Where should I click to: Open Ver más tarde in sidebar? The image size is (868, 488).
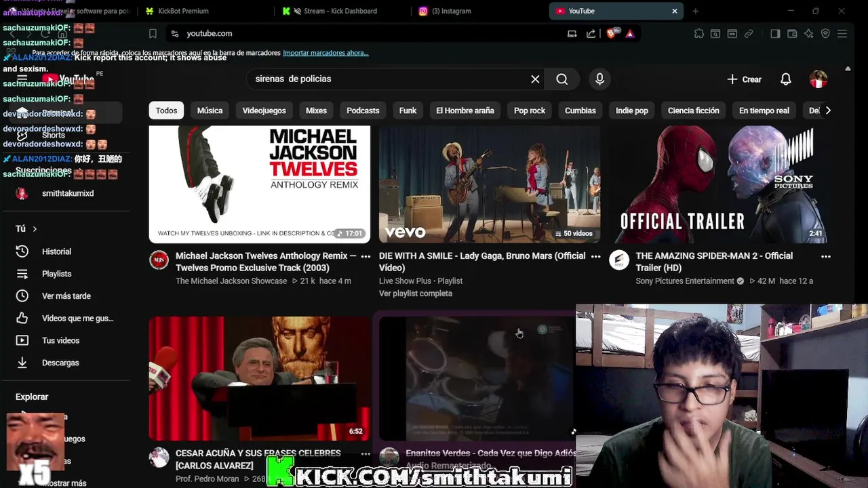pyautogui.click(x=66, y=296)
